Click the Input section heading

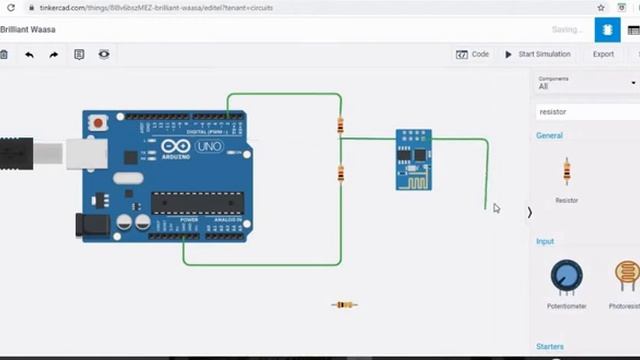(x=545, y=241)
